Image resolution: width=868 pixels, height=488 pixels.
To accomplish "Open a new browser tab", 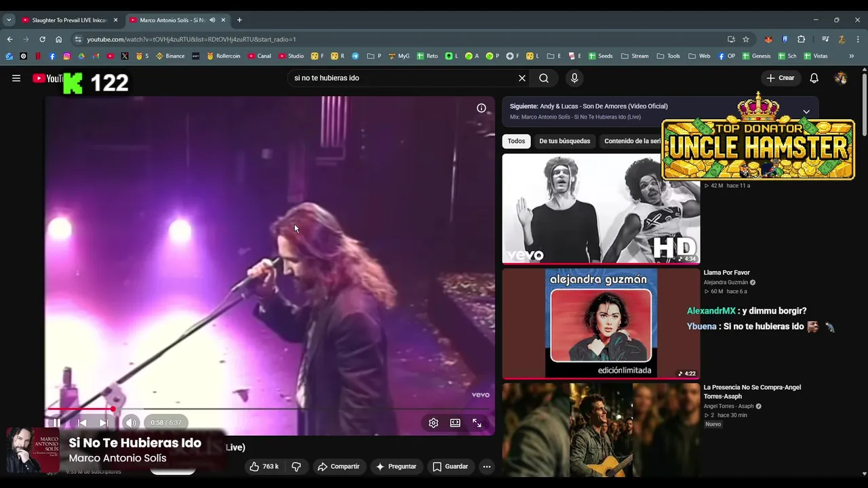I will coord(239,20).
